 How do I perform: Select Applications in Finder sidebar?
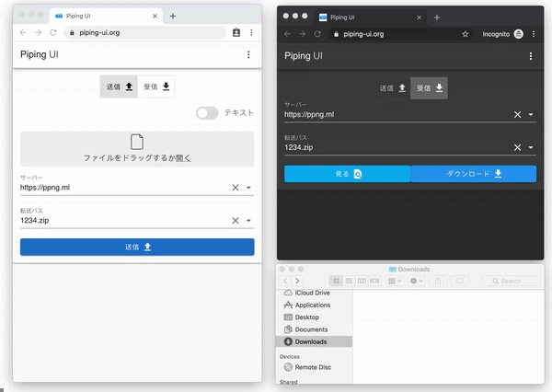pyautogui.click(x=314, y=305)
